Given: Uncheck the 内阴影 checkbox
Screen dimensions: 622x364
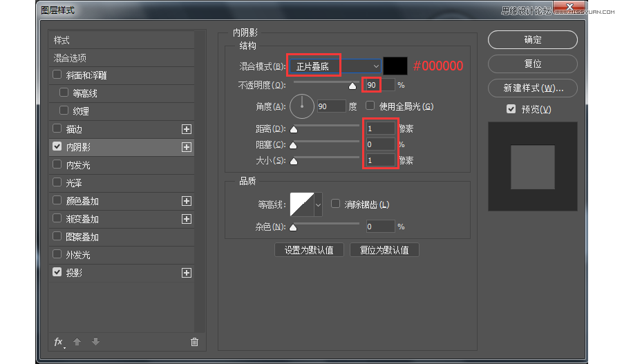Looking at the screenshot, I should [57, 146].
